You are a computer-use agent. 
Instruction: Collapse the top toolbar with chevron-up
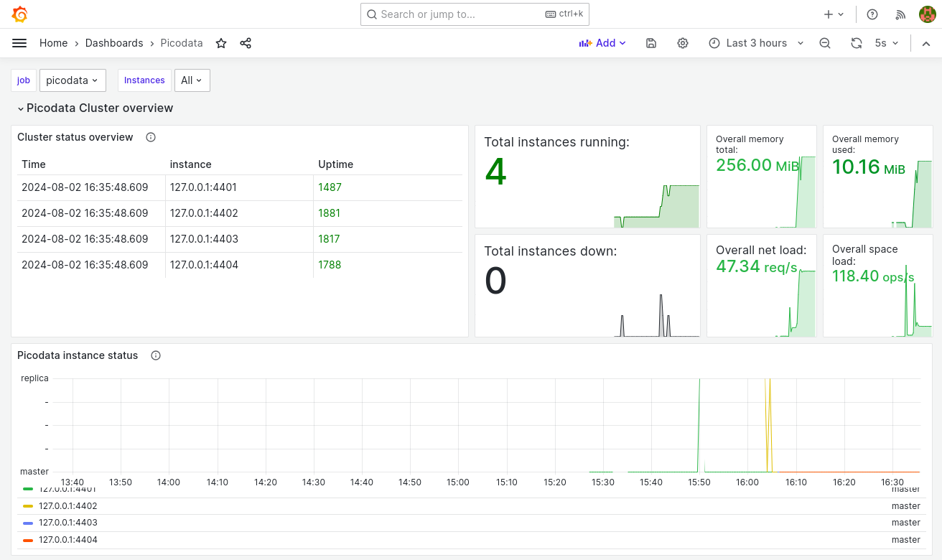point(926,43)
